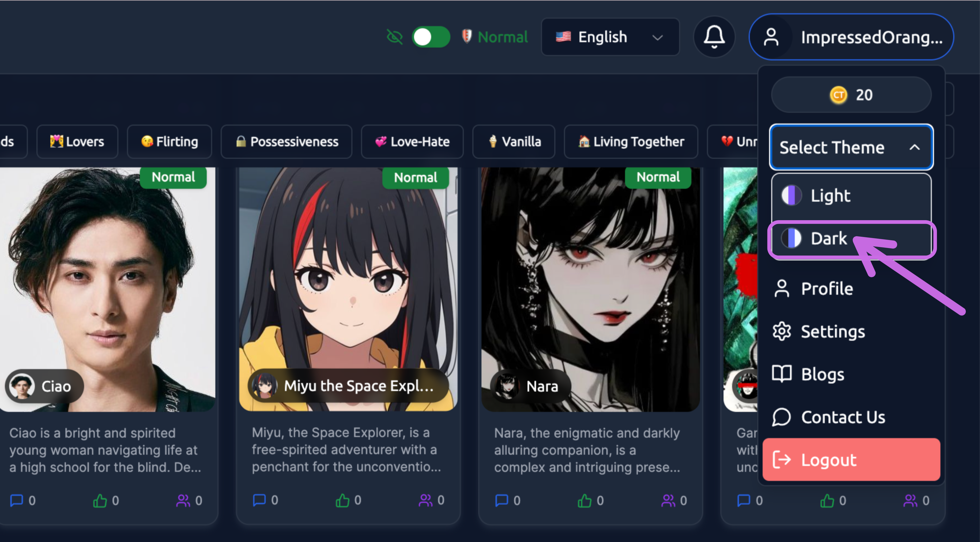Click the comment icon on Ciao's card
This screenshot has height=542, width=980.
tap(17, 501)
